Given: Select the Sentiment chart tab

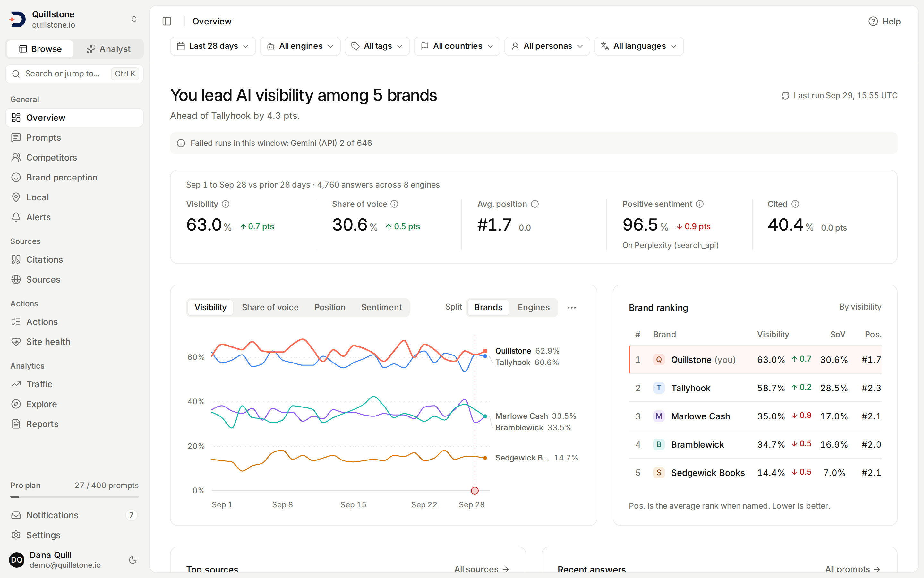Looking at the screenshot, I should [x=381, y=308].
